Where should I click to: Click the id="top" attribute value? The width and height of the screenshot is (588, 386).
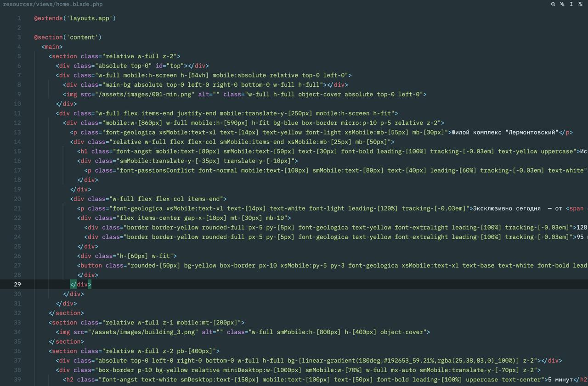point(175,66)
